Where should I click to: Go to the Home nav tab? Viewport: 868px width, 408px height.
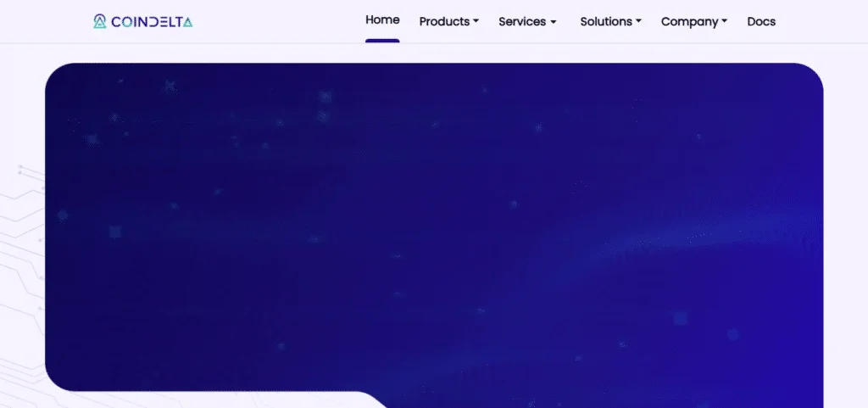pyautogui.click(x=382, y=20)
